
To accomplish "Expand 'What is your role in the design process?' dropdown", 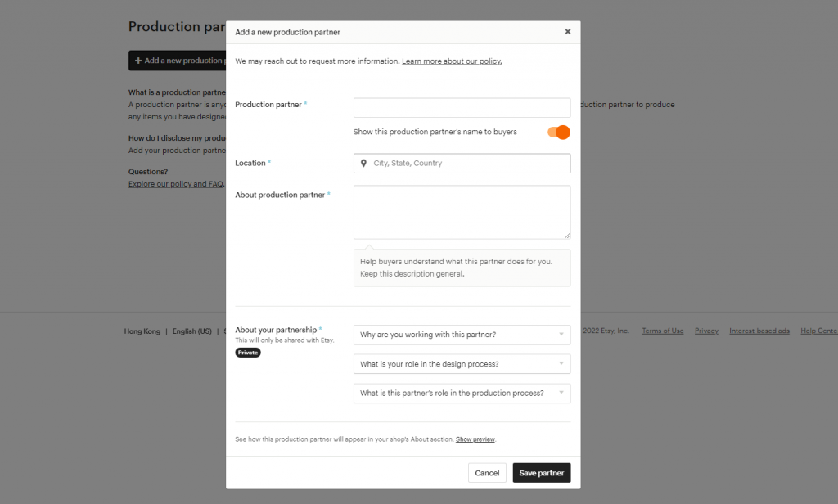I will (462, 363).
